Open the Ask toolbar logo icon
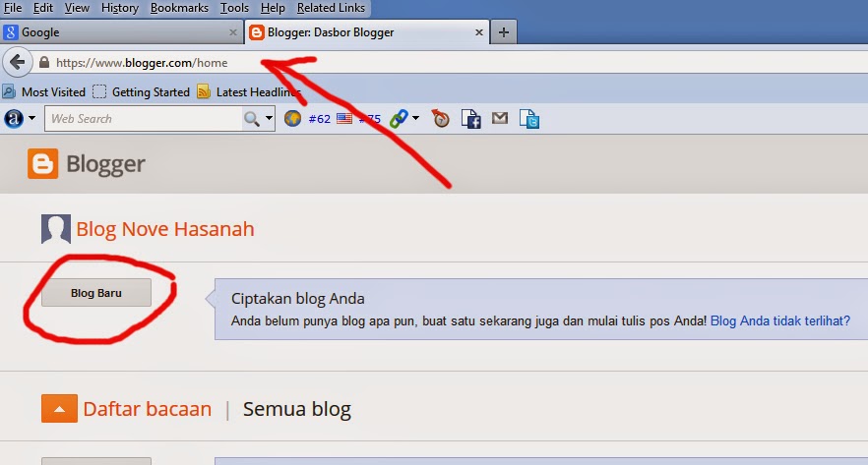This screenshot has height=465, width=868. coord(14,118)
